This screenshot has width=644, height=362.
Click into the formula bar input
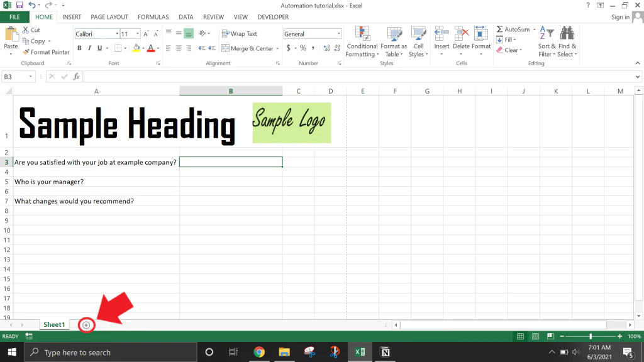[358, 77]
